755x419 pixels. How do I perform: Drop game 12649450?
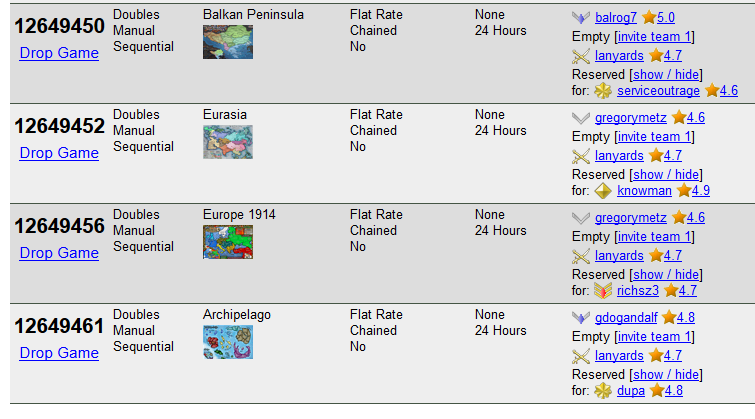click(59, 53)
